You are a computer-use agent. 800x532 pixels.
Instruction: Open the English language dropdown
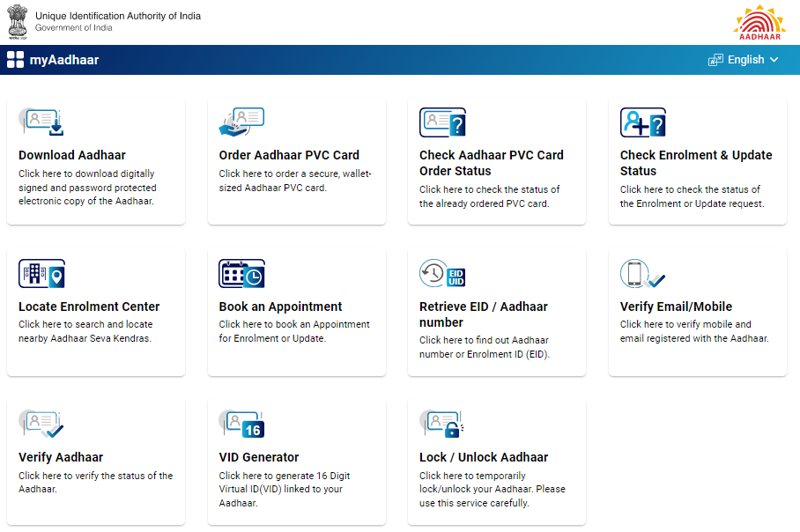click(x=744, y=60)
